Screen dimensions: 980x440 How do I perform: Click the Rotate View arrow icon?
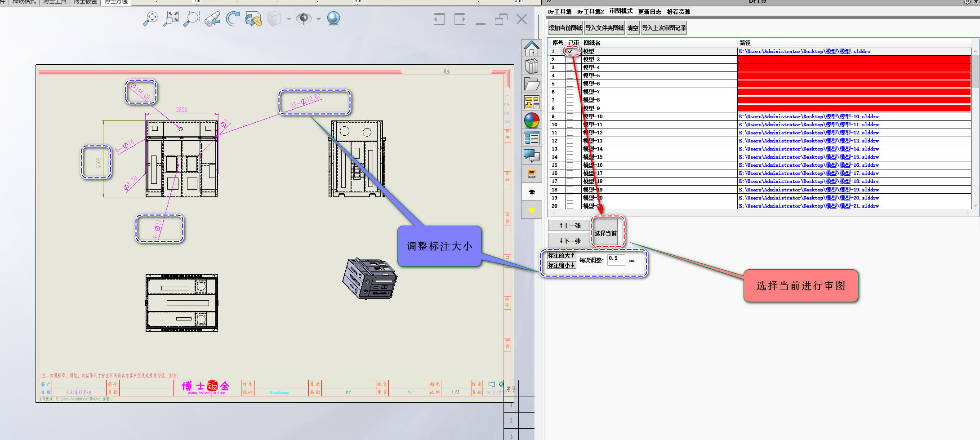point(232,18)
